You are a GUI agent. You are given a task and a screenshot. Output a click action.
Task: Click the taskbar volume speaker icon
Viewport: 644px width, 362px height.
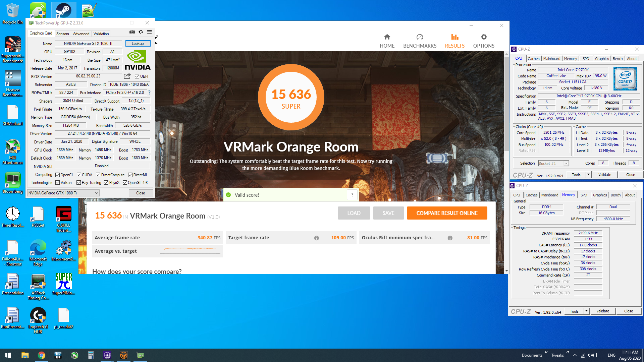point(591,355)
